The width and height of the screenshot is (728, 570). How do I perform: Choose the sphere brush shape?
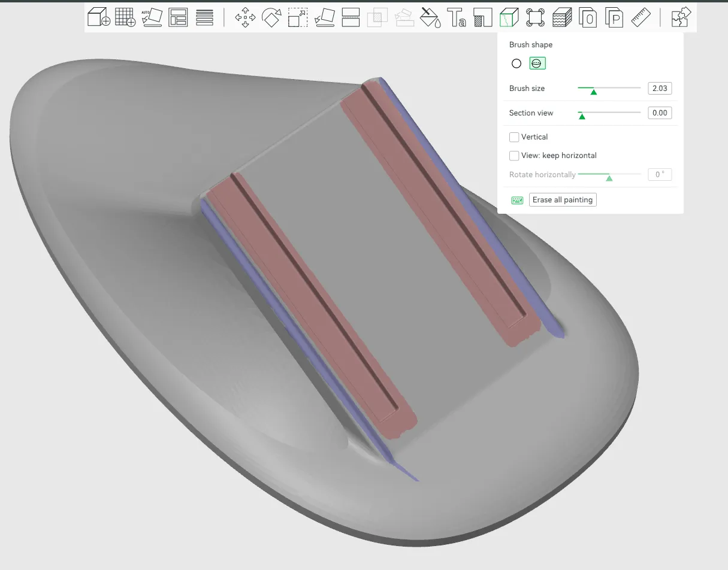pyautogui.click(x=537, y=63)
